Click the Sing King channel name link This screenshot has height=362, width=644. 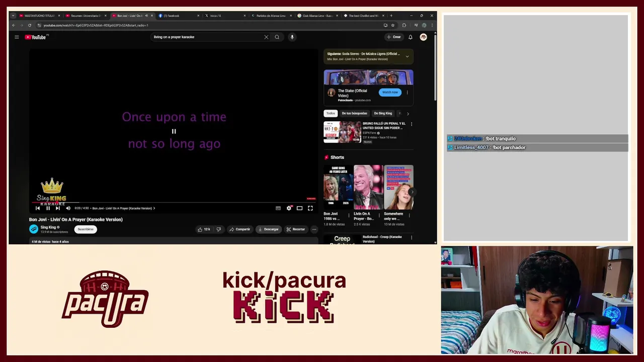coord(48,227)
